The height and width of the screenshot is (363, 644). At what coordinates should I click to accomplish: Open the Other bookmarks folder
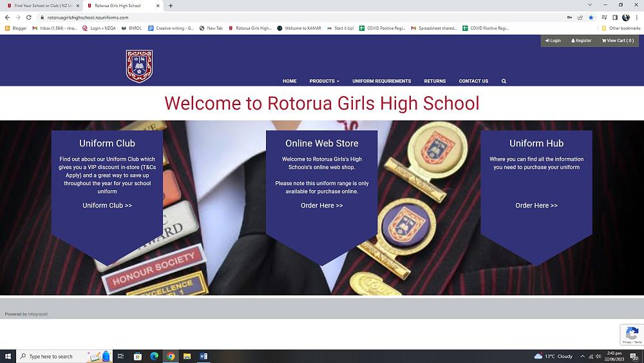click(620, 28)
